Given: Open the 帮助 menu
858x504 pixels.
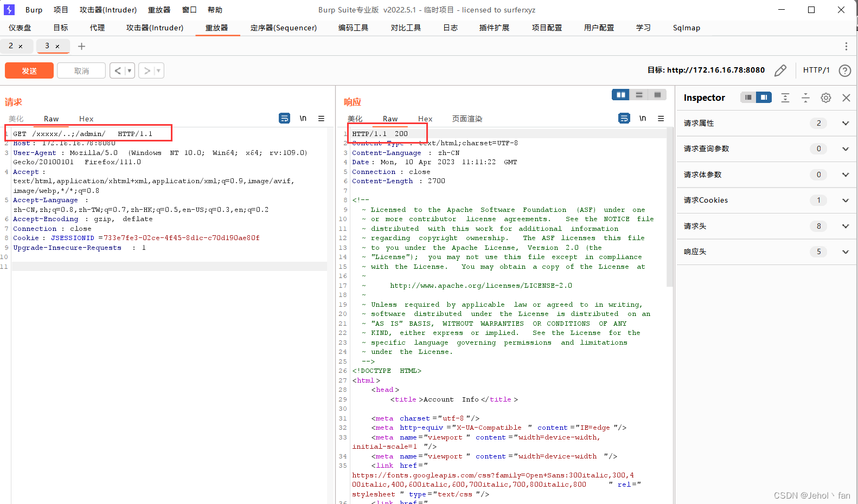Looking at the screenshot, I should coord(215,10).
